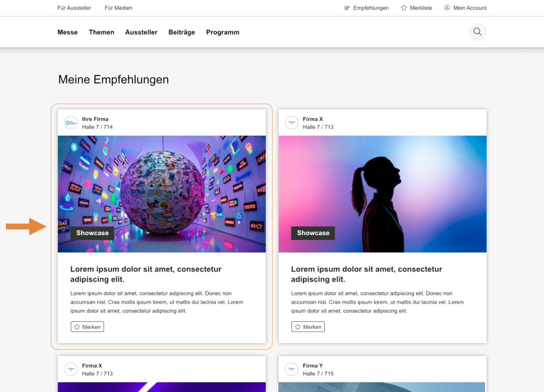Click the Empfehlungen recommendation icon
The width and height of the screenshot is (544, 392).
coord(346,8)
